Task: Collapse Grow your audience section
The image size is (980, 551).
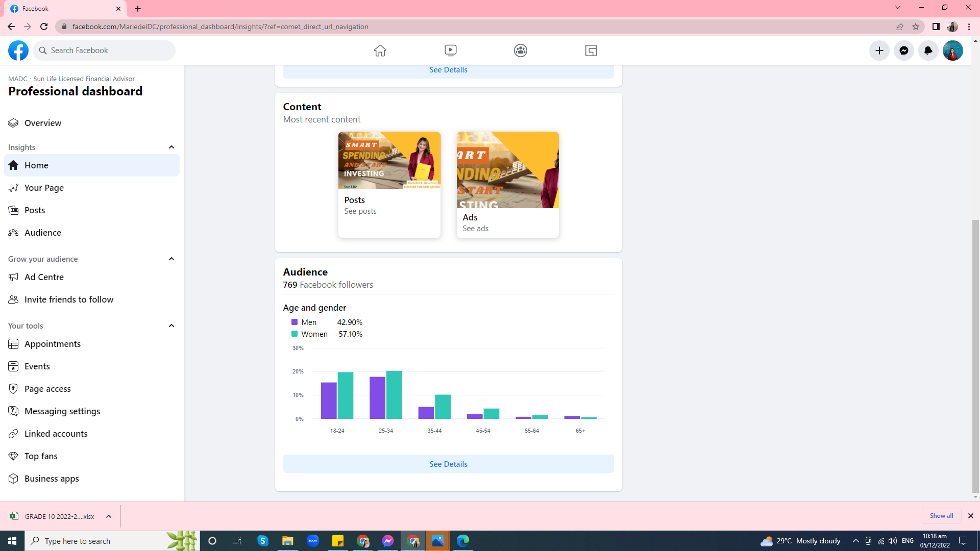Action: 171,259
